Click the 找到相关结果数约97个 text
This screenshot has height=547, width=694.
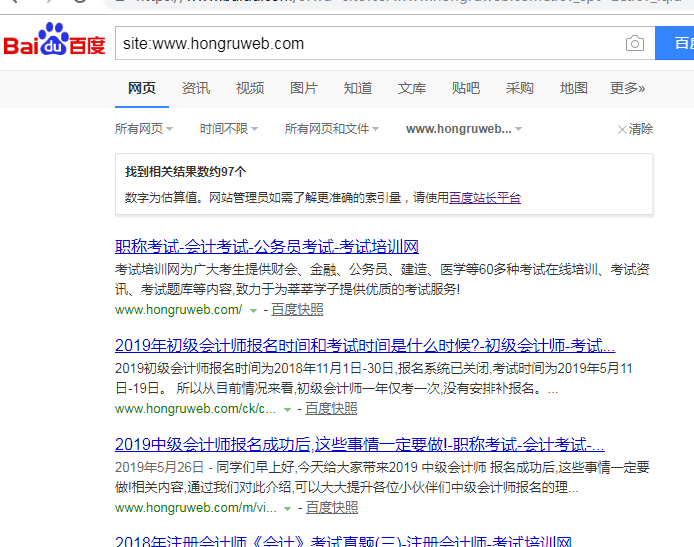click(x=185, y=171)
